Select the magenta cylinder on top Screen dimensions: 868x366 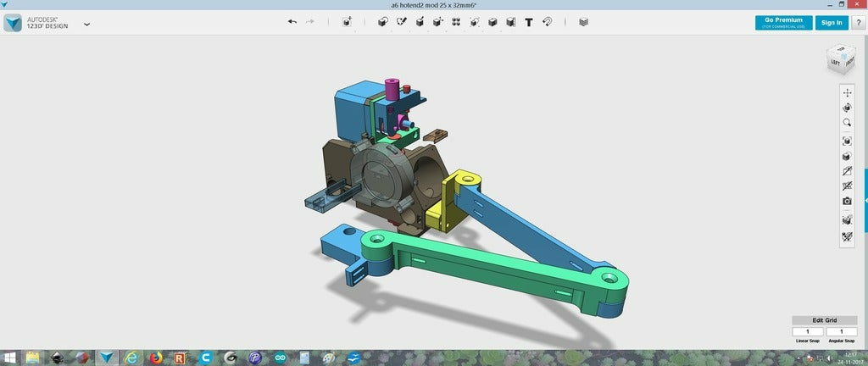[392, 88]
